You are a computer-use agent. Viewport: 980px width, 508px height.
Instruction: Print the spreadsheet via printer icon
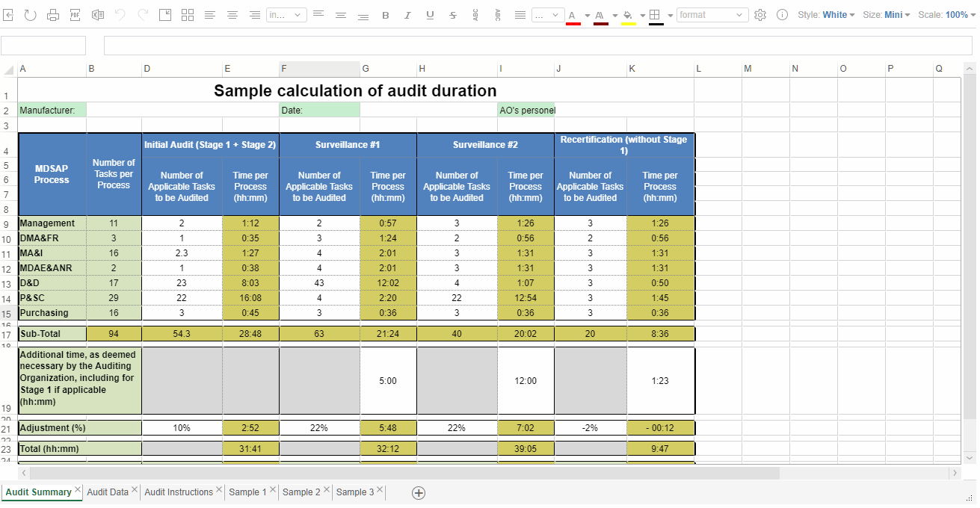click(53, 15)
